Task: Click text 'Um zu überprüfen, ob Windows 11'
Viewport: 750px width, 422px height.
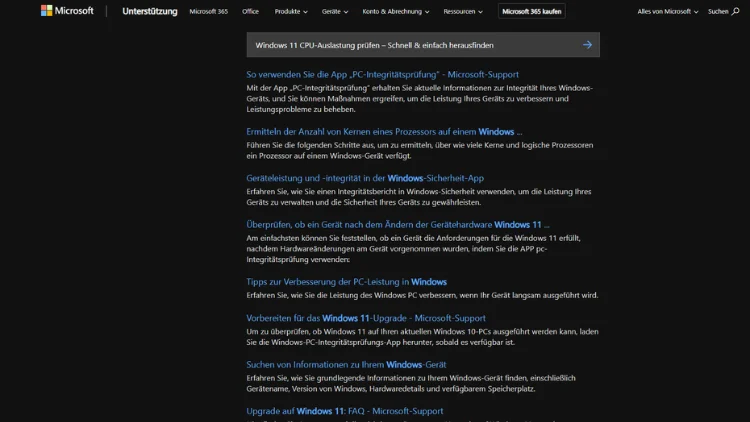Action: coord(304,332)
